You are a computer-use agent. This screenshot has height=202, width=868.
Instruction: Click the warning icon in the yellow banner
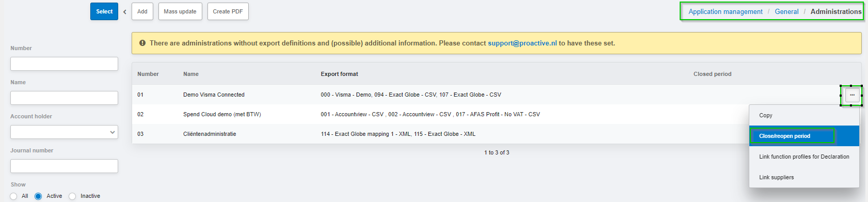142,43
